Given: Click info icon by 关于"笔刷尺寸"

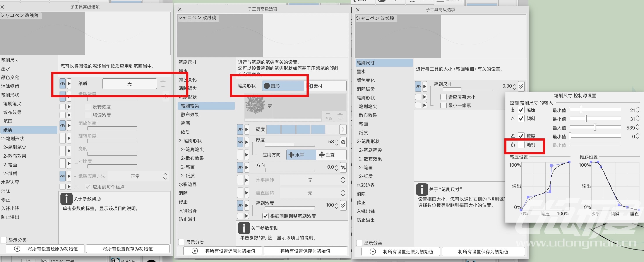Looking at the screenshot, I should coord(422,190).
